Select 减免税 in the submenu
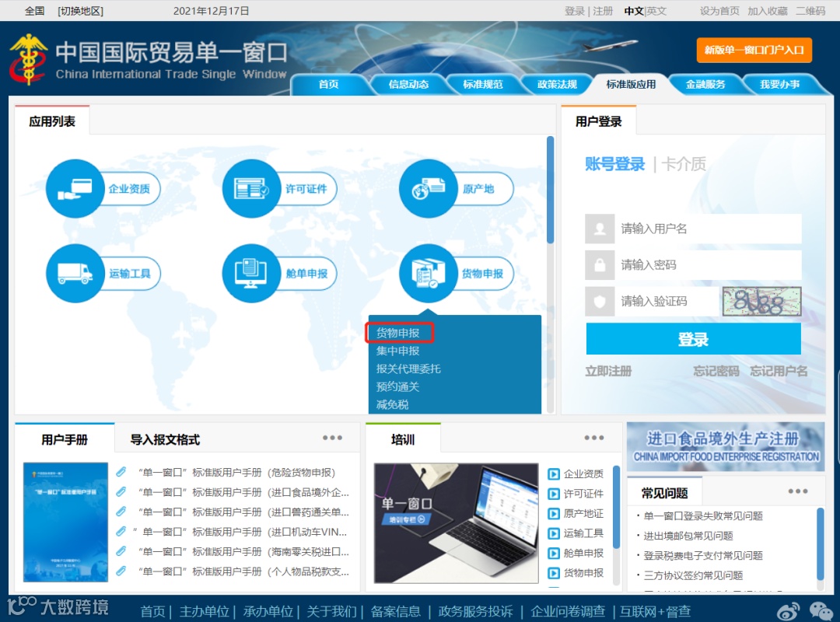Image resolution: width=840 pixels, height=622 pixels. tap(392, 404)
